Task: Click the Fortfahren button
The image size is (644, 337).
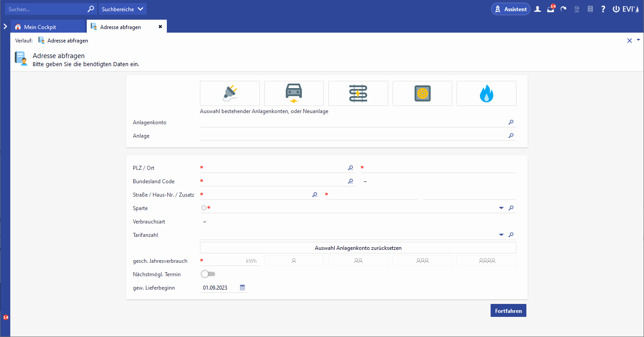Action: click(x=508, y=311)
